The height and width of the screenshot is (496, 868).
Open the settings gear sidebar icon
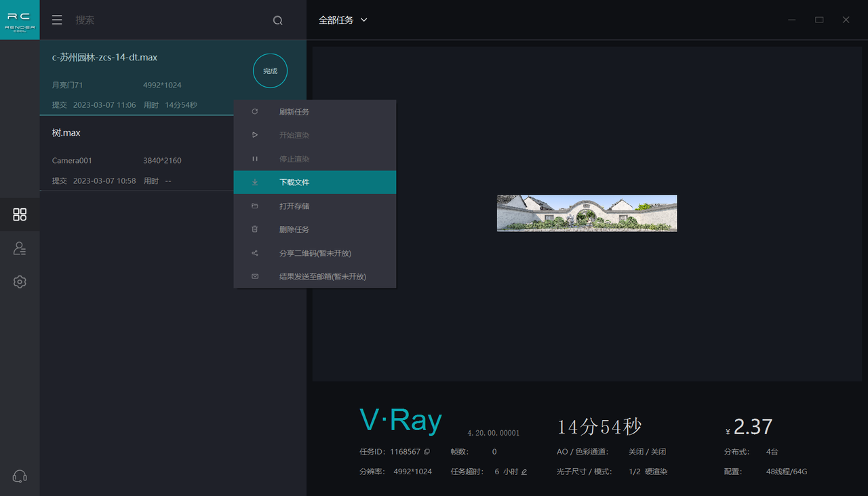click(20, 282)
